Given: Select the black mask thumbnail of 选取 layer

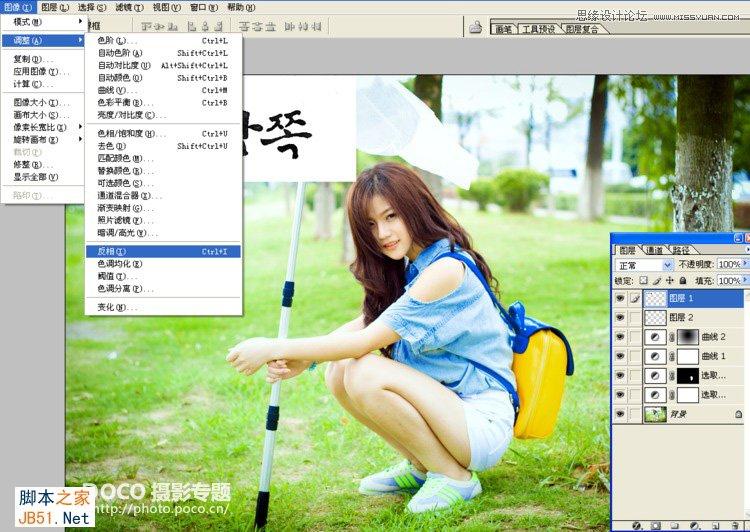Looking at the screenshot, I should (688, 376).
